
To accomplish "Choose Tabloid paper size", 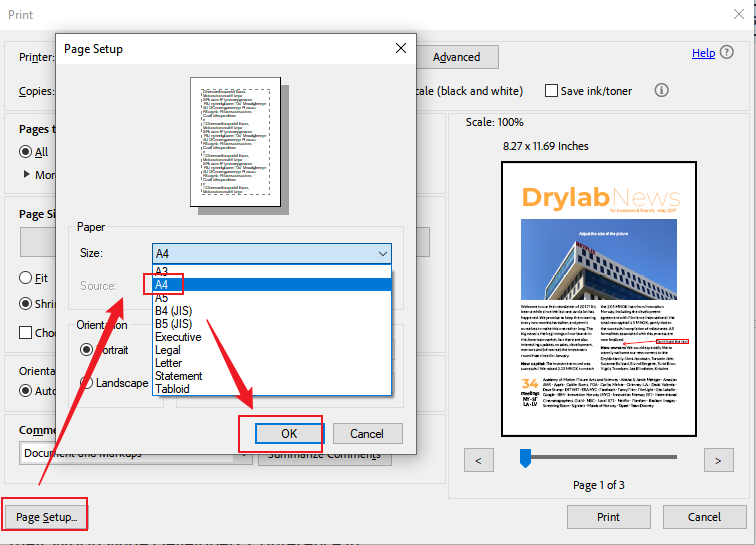I will 272,389.
